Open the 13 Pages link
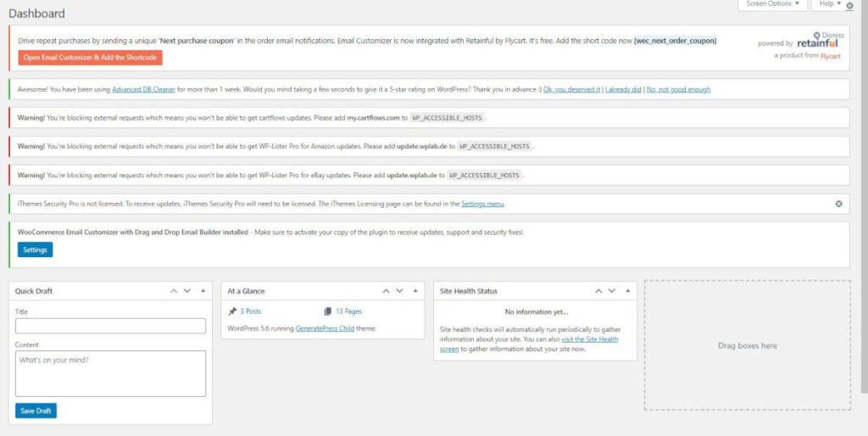 pyautogui.click(x=348, y=311)
